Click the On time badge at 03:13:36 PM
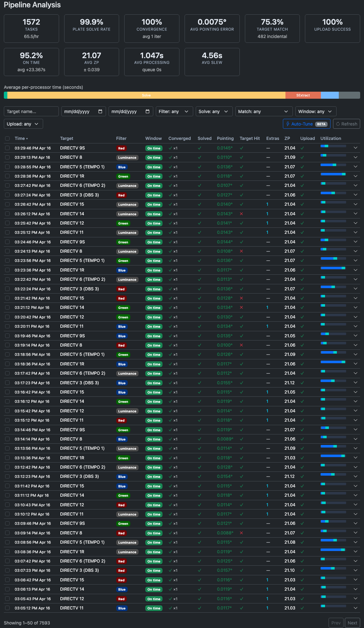The height and width of the screenshot is (628, 364). point(154,458)
